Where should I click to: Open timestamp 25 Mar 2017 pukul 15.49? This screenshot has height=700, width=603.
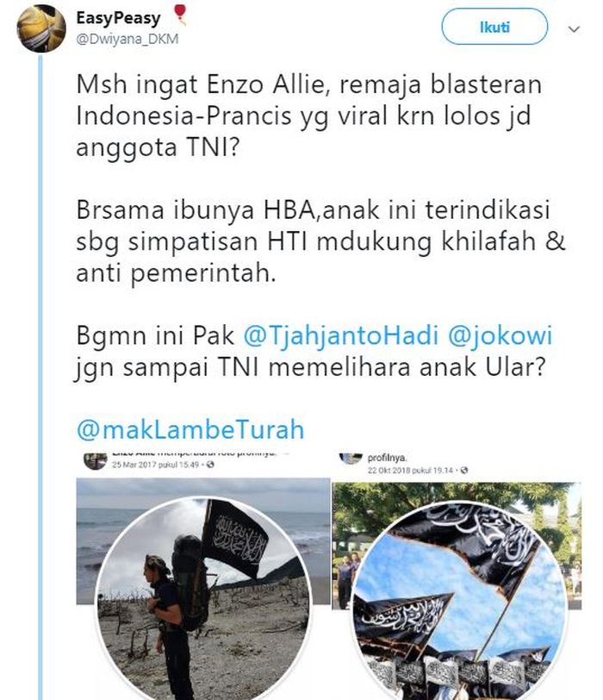156,465
